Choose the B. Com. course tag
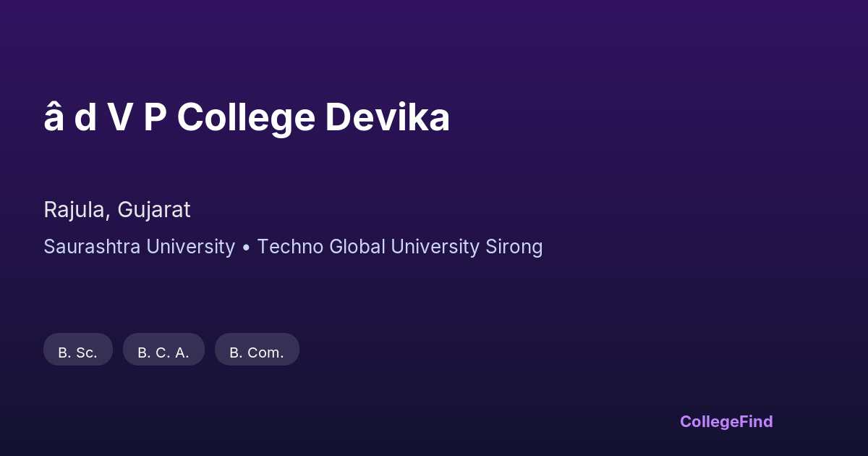The height and width of the screenshot is (456, 868). (257, 350)
